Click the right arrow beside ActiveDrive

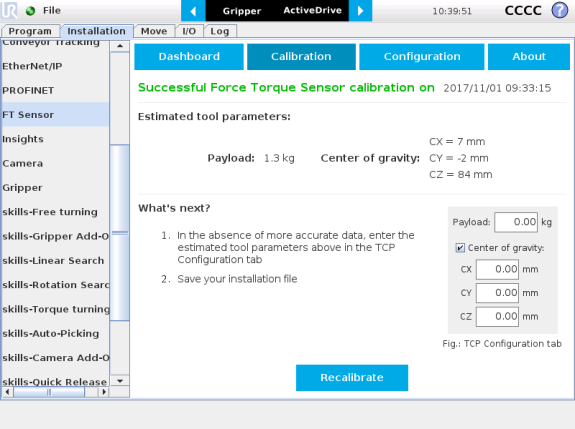click(x=360, y=11)
